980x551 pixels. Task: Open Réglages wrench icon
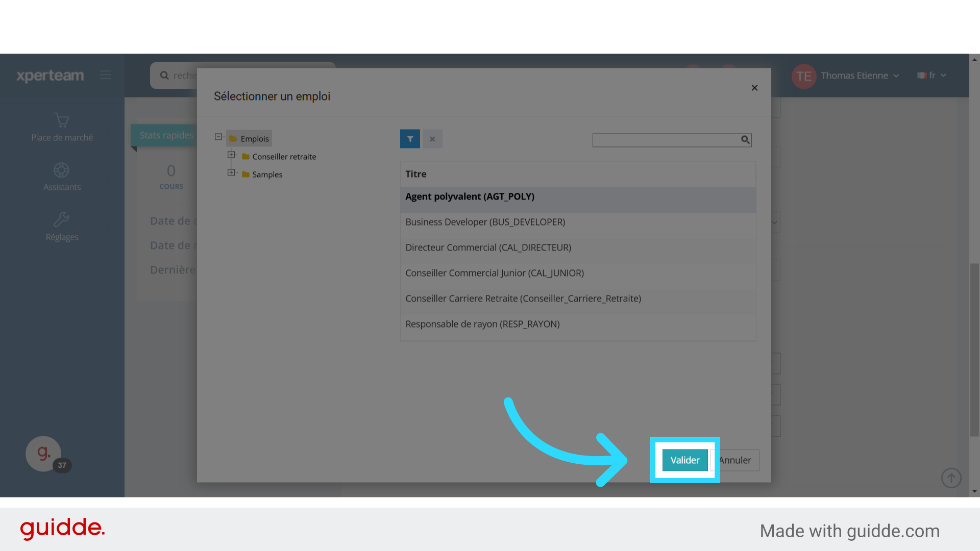pyautogui.click(x=61, y=219)
